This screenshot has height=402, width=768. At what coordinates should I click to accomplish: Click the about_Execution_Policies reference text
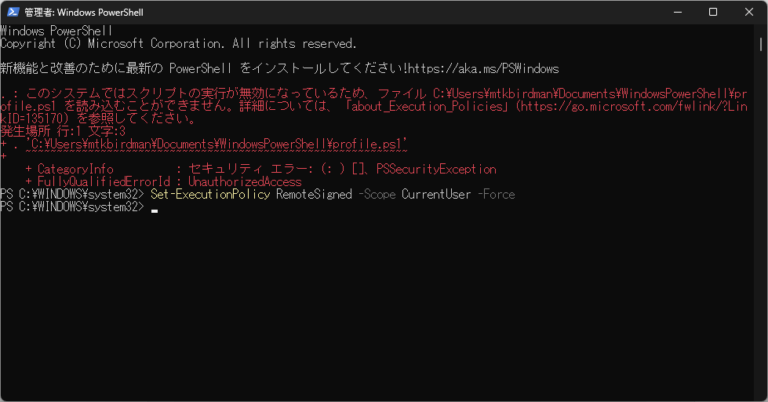tap(428, 106)
